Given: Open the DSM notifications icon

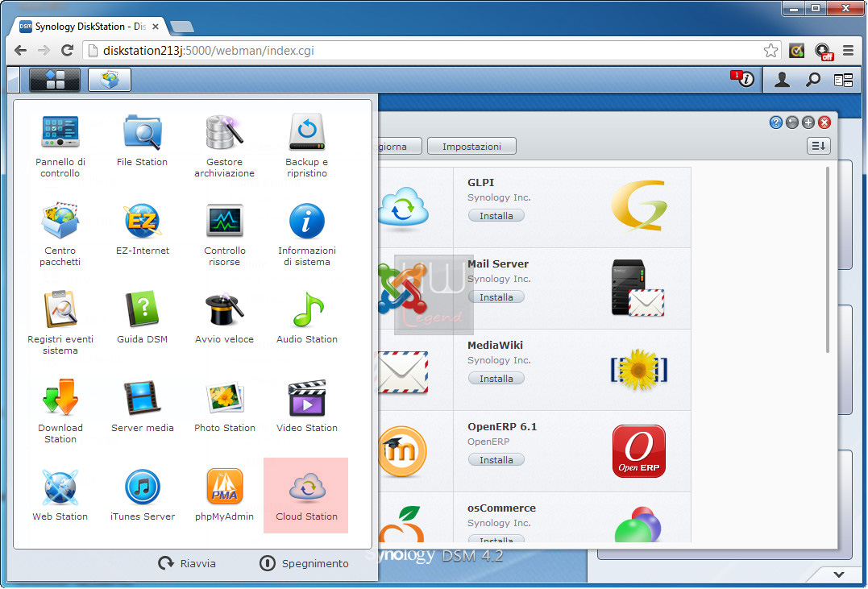Looking at the screenshot, I should click(x=742, y=79).
